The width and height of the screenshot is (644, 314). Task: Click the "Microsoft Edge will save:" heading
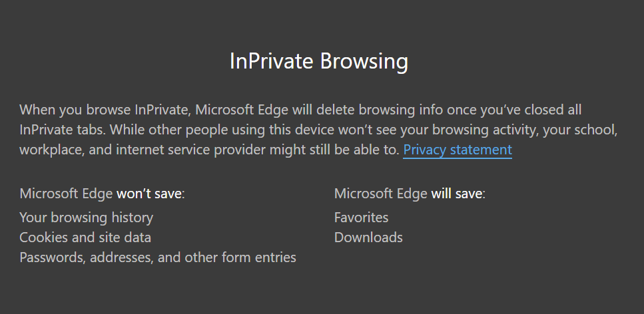point(410,194)
